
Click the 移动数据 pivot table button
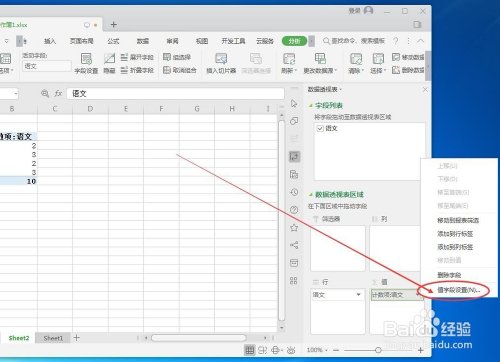click(x=408, y=57)
